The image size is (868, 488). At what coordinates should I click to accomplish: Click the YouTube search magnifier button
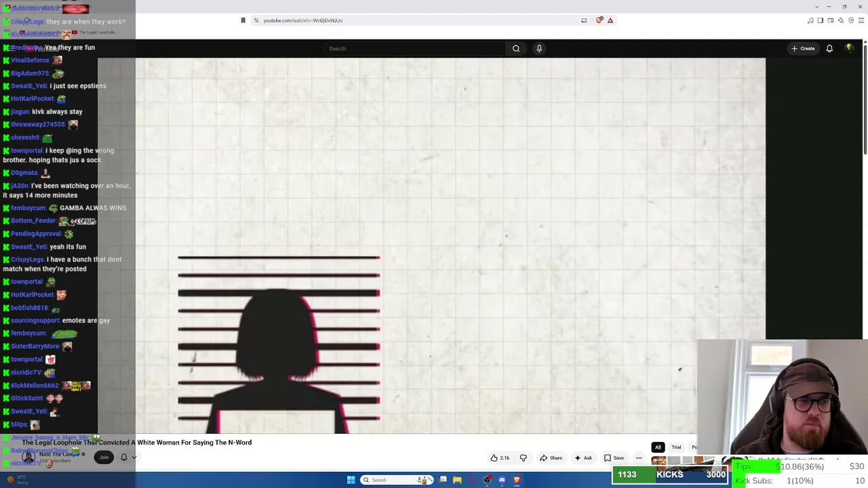516,48
